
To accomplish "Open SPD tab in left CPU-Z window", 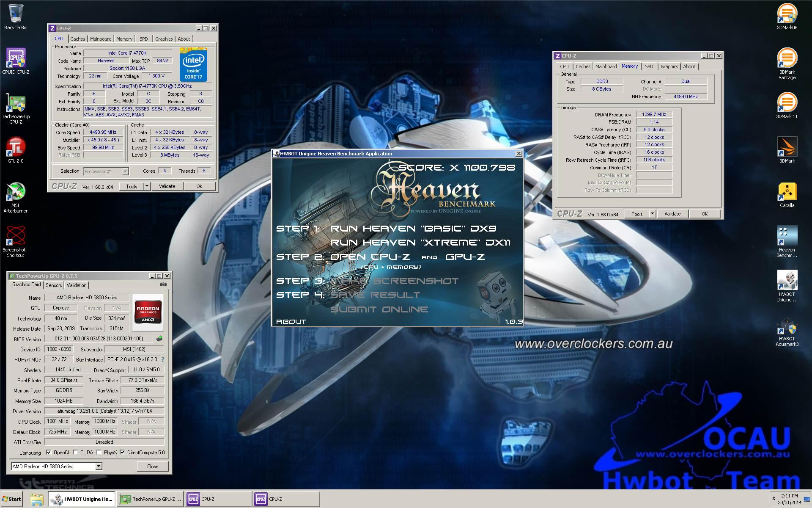I will 144,39.
